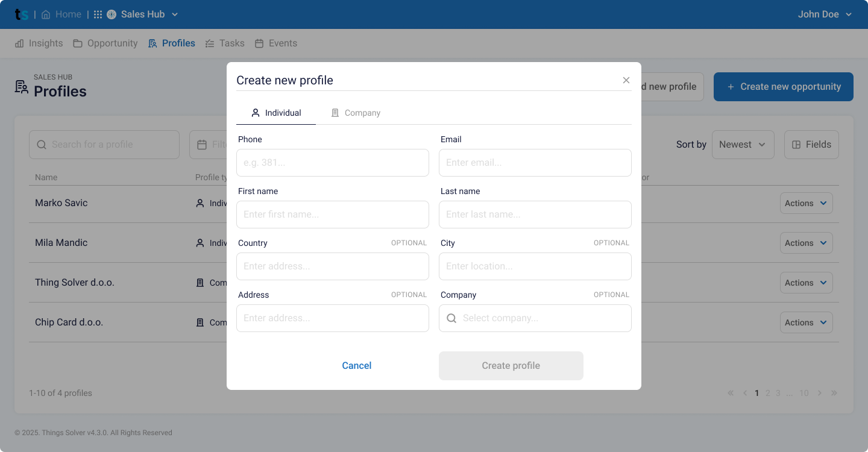This screenshot has width=868, height=452.
Task: Click the City input field
Action: [x=535, y=266]
